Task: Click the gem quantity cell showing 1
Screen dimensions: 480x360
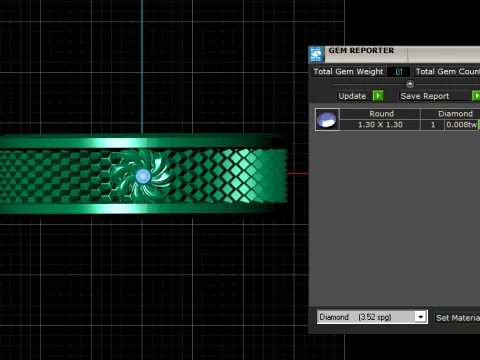Action: click(432, 125)
